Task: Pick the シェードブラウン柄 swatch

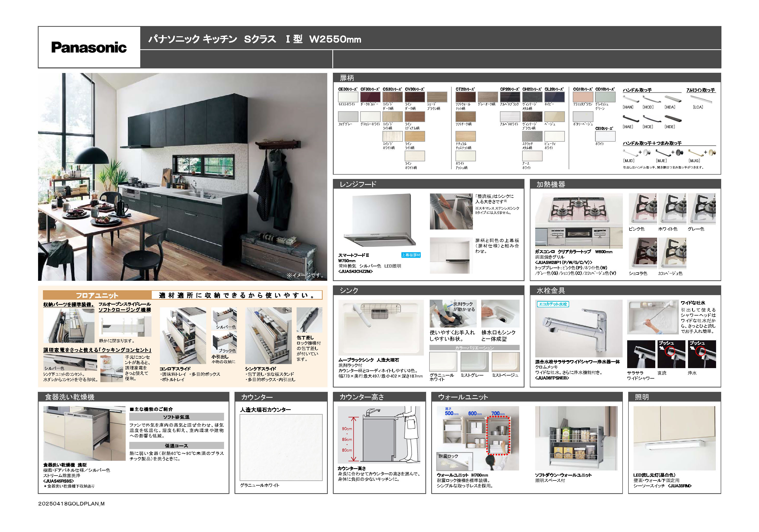Action: tap(437, 97)
